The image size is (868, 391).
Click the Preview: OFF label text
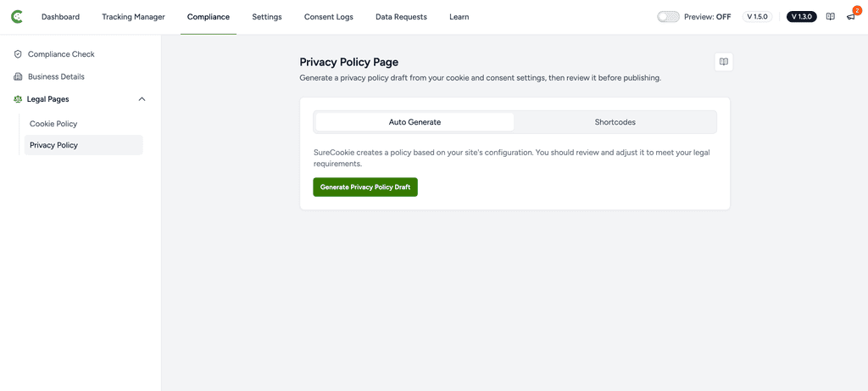click(x=708, y=17)
